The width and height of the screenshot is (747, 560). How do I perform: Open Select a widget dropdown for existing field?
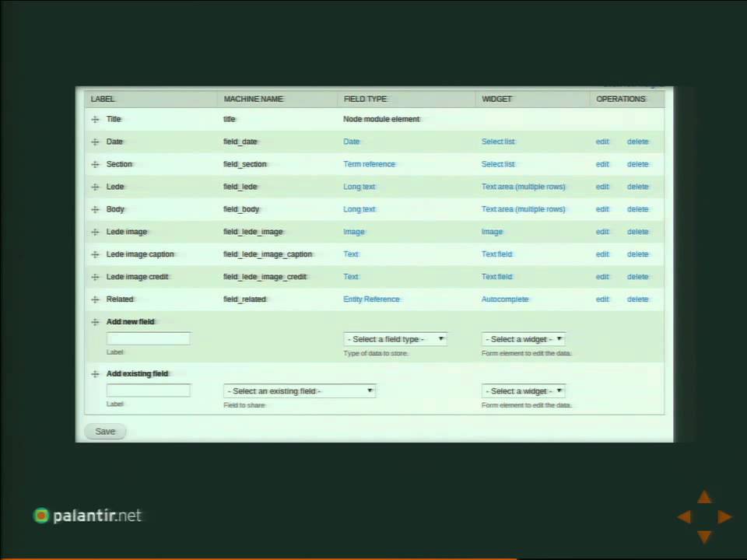point(523,391)
